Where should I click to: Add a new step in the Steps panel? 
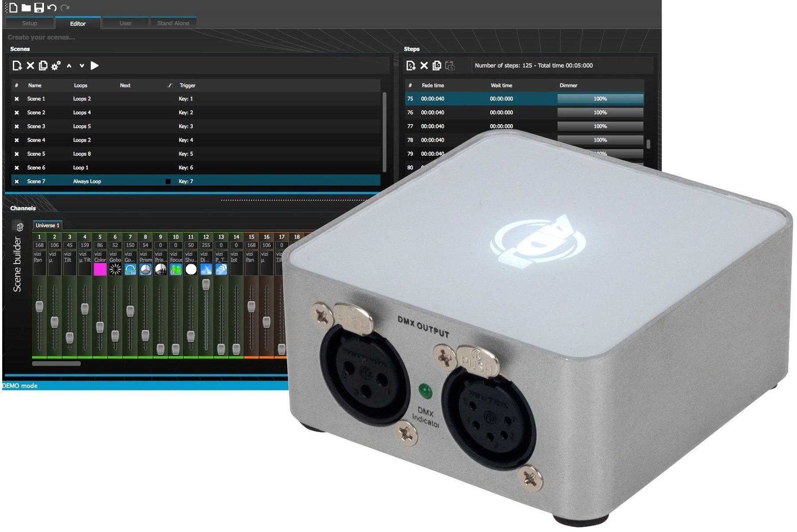click(411, 66)
